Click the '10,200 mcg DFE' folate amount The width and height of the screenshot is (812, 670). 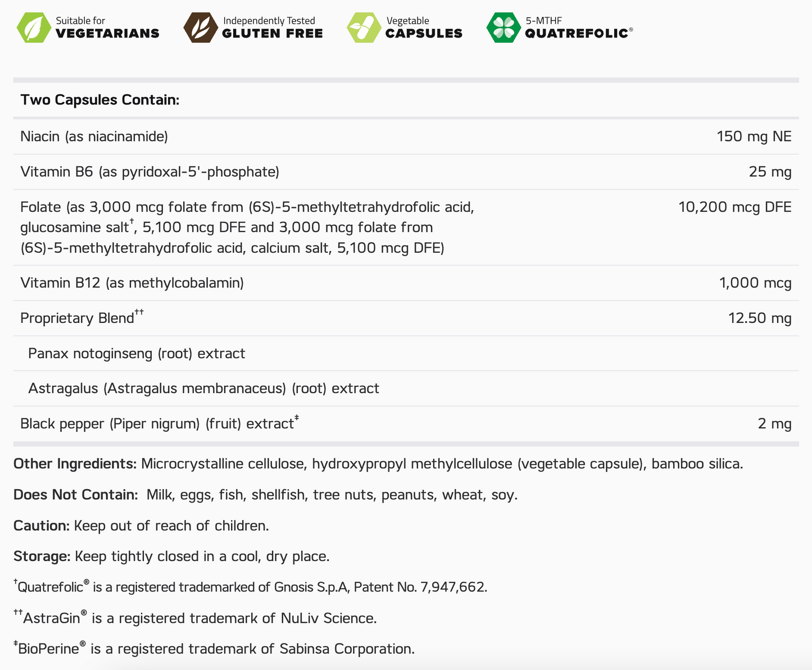click(734, 207)
